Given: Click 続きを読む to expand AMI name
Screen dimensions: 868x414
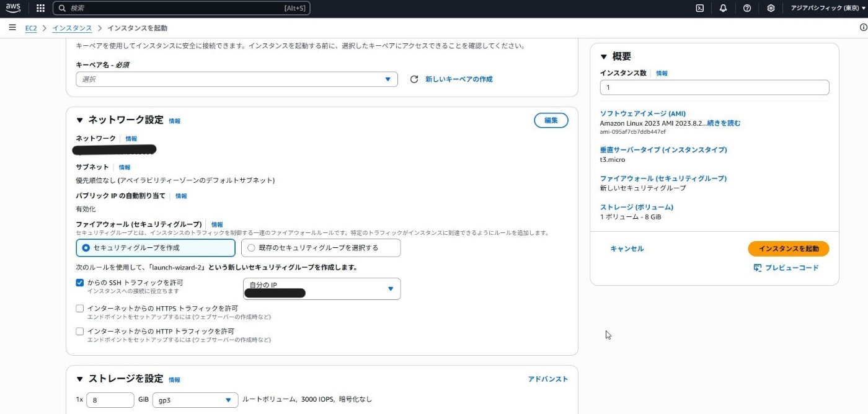Looking at the screenshot, I should (724, 123).
